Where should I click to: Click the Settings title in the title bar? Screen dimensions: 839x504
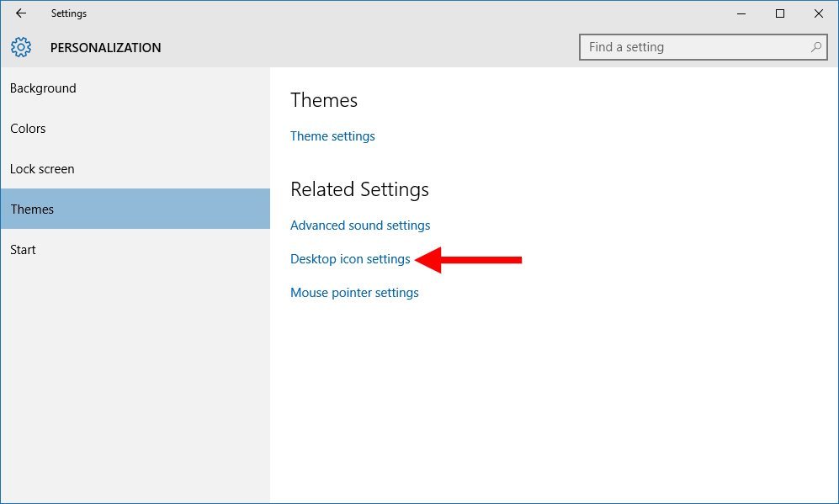click(69, 13)
